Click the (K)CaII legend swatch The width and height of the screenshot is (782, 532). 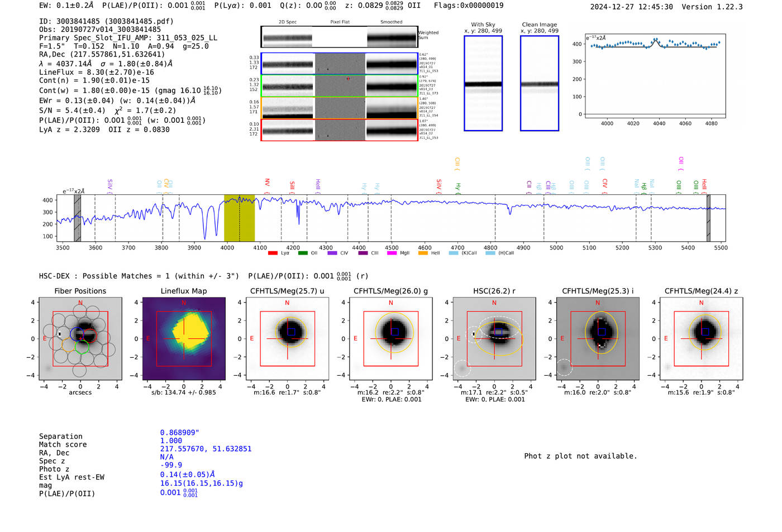point(454,253)
